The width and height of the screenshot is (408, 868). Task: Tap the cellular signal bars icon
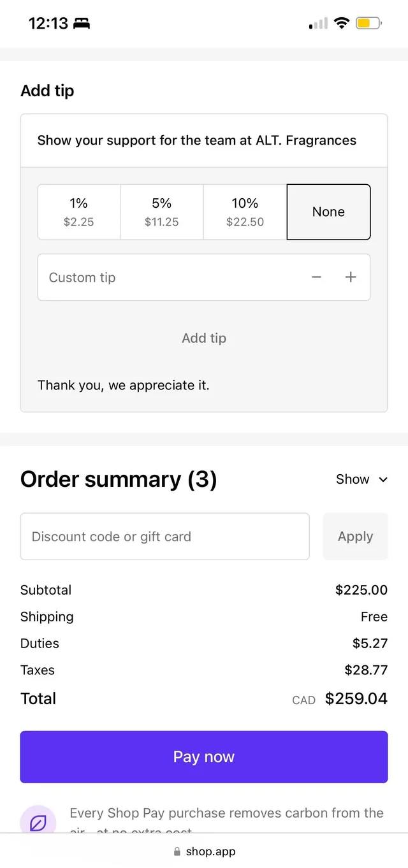click(318, 24)
